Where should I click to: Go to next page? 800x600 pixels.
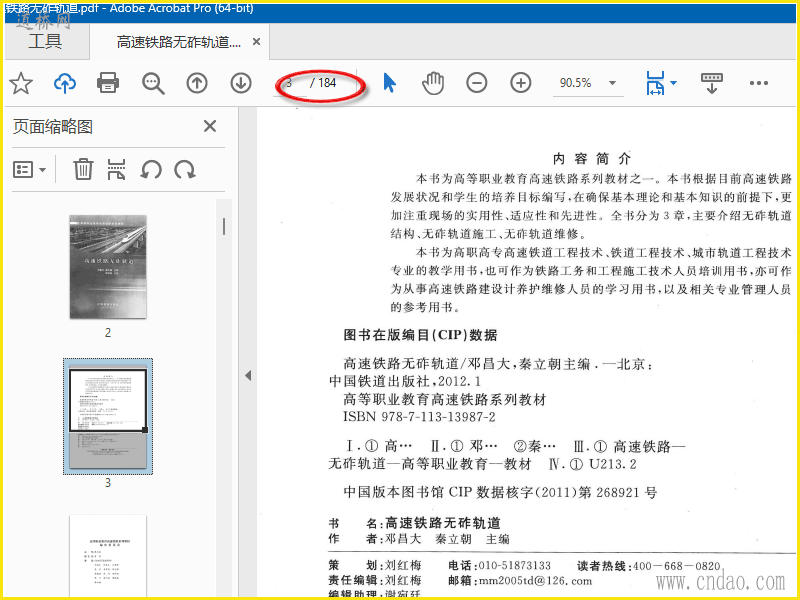click(241, 83)
